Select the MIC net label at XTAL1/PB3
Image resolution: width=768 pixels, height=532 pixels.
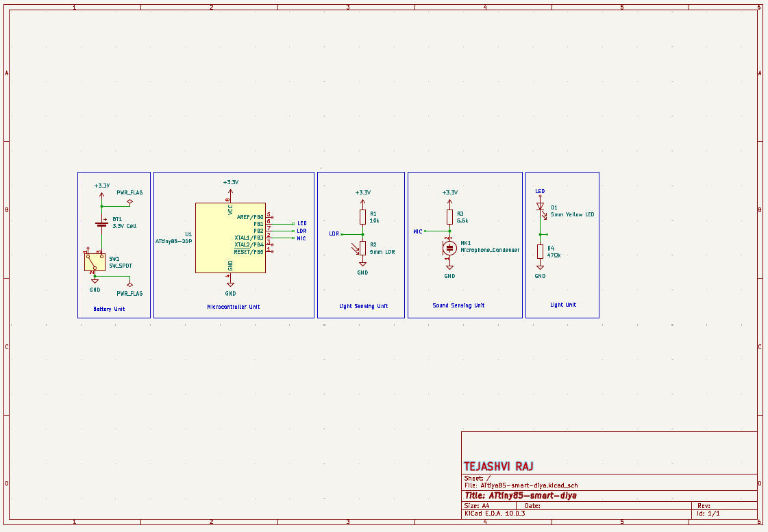tap(301, 238)
